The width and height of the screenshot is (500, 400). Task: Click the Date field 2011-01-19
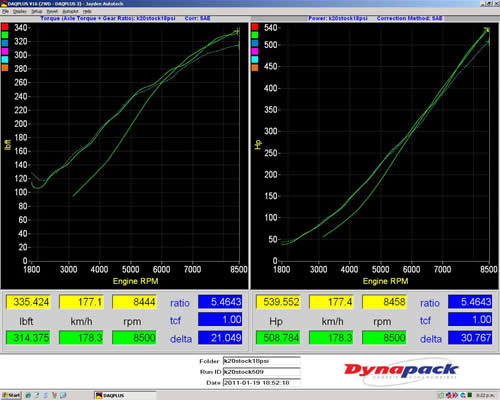(x=262, y=383)
